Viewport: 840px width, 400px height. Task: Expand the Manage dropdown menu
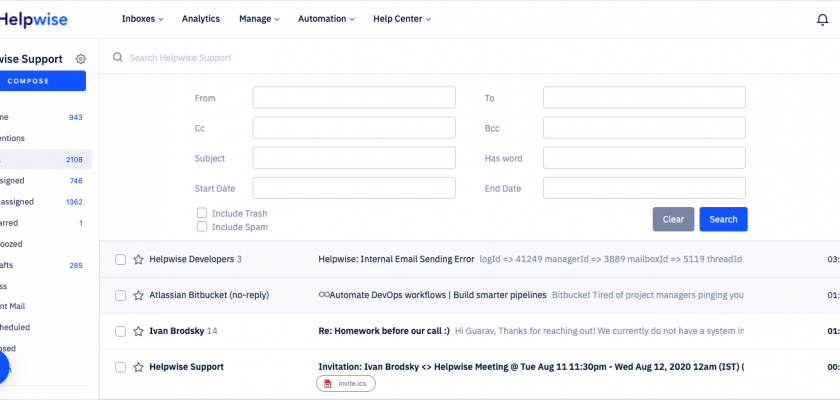point(259,19)
